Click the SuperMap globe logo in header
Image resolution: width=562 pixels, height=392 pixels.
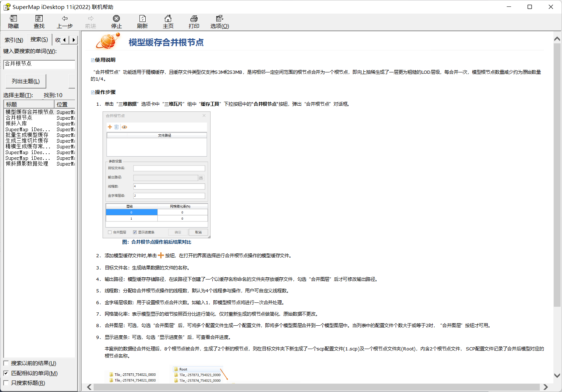click(108, 41)
